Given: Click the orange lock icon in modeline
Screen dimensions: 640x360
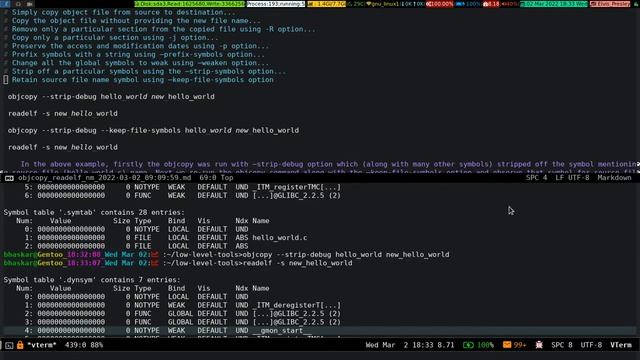Looking at the screenshot, I should 20,345.
